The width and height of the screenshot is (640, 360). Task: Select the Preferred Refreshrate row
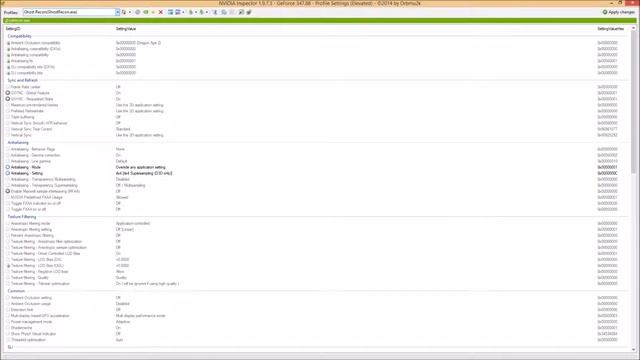(317, 111)
